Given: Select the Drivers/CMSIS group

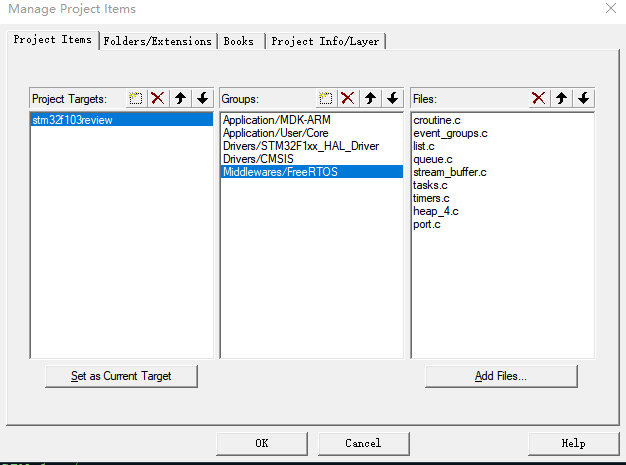Looking at the screenshot, I should point(311,159).
